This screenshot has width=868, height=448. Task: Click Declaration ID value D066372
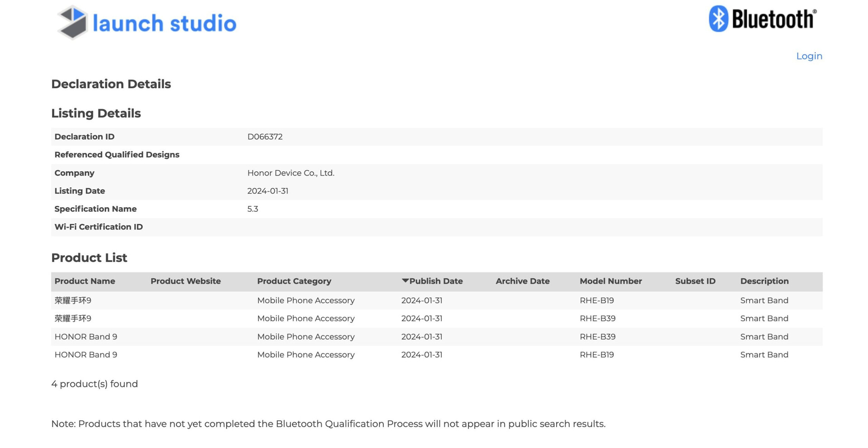[264, 137]
